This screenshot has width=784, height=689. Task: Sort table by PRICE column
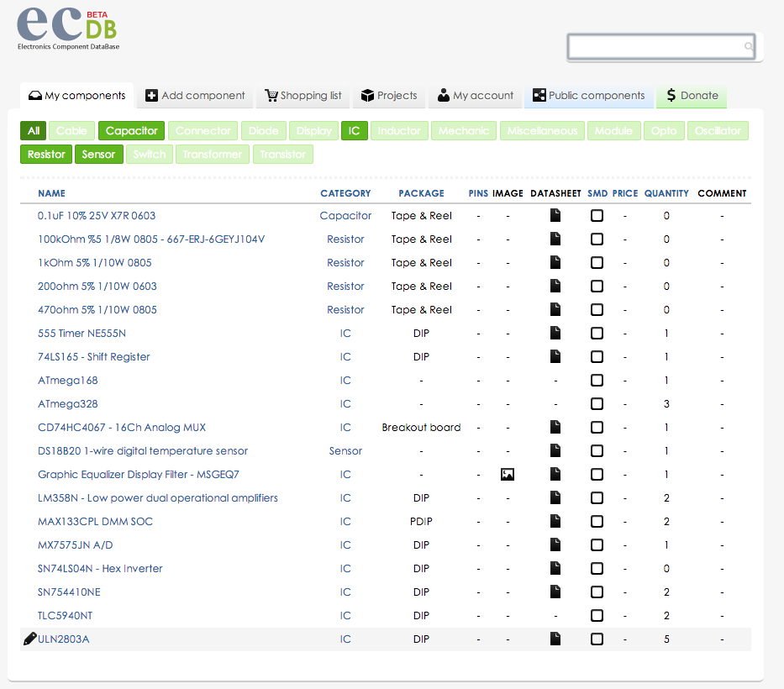point(625,193)
